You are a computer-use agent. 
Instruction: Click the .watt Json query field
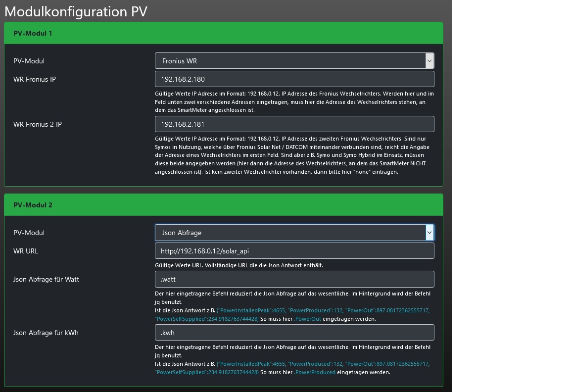294,279
